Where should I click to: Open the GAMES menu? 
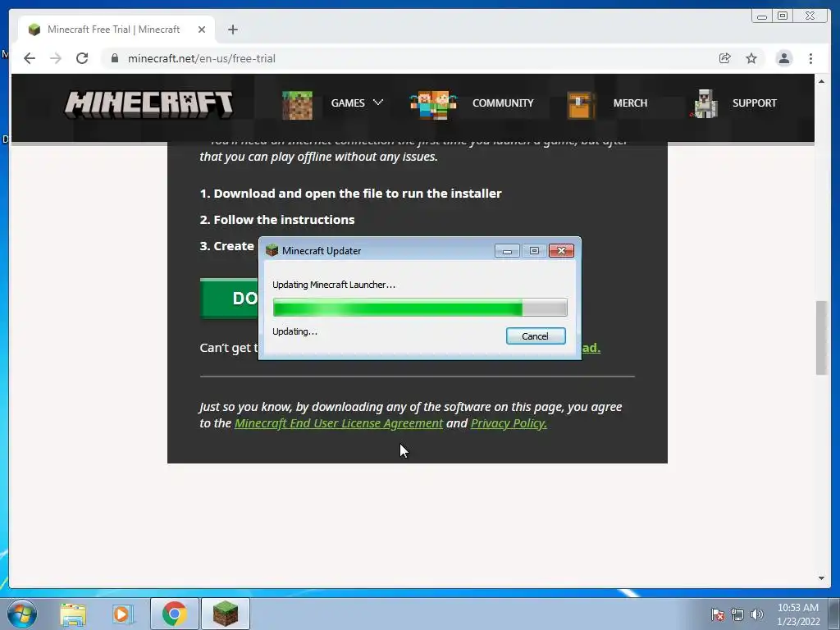(348, 103)
